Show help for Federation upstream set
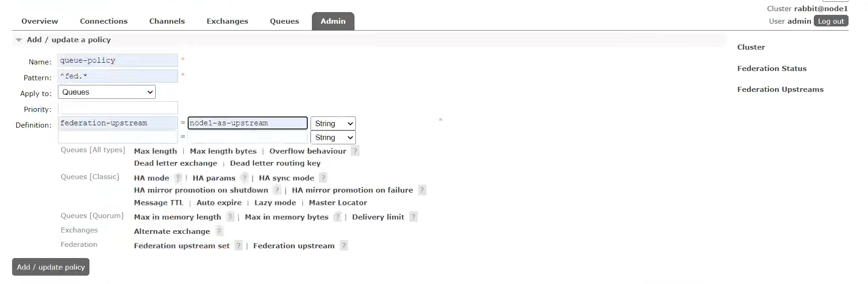 click(x=238, y=245)
